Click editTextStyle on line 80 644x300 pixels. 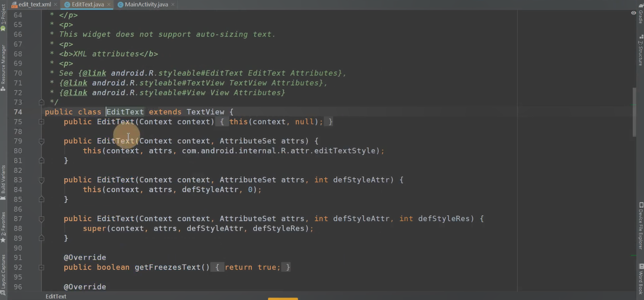click(x=345, y=151)
